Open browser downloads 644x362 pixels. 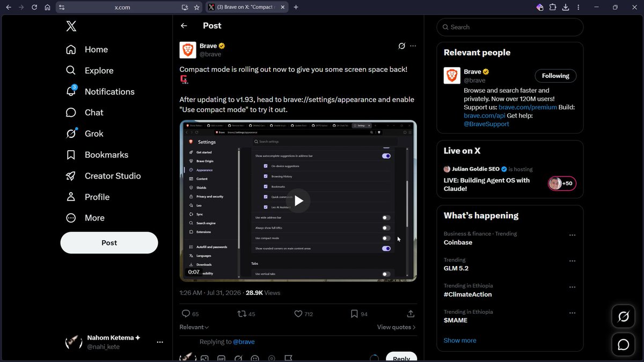[x=566, y=8]
